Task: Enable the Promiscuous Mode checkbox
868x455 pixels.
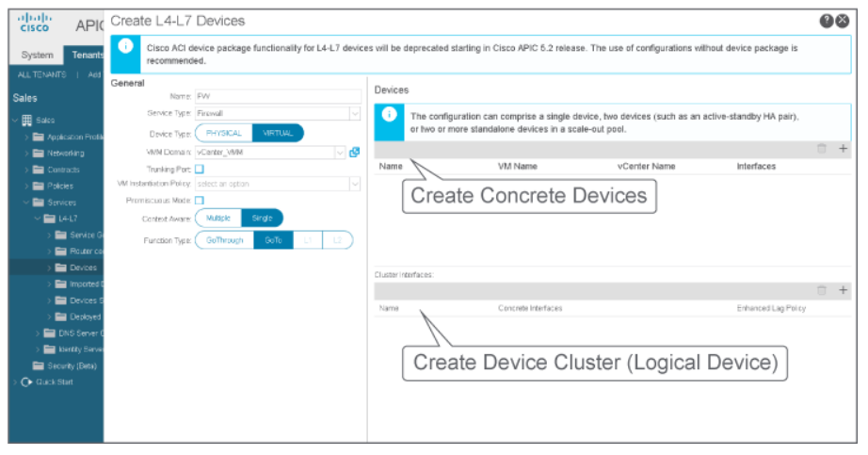Action: point(200,201)
